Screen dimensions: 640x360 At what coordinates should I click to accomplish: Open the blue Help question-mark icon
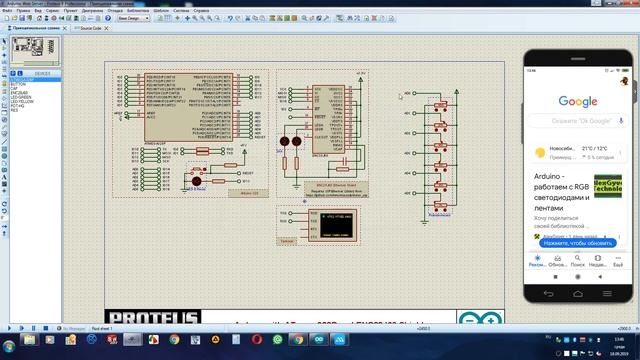tap(108, 18)
